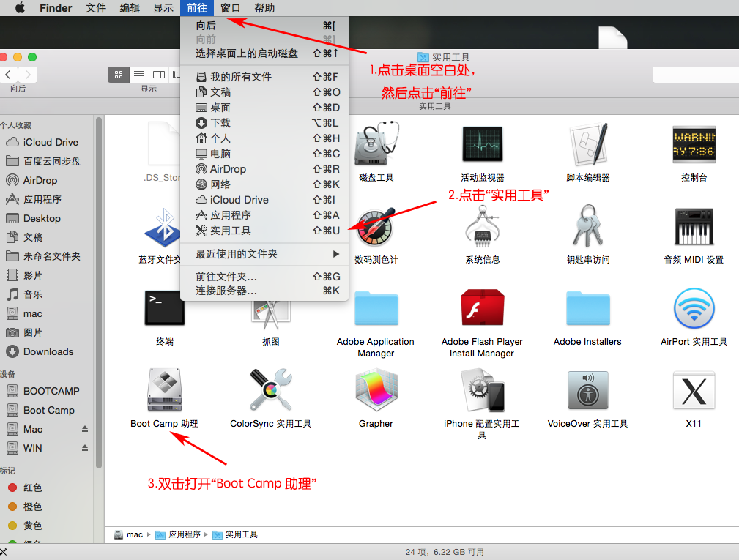Open 脚本编辑器 script editor icon
Viewport: 739px width, 560px height.
coord(587,143)
